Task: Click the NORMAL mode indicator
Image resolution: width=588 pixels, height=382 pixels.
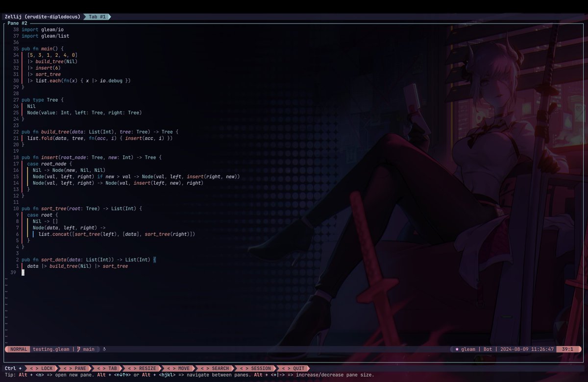Action: 19,349
